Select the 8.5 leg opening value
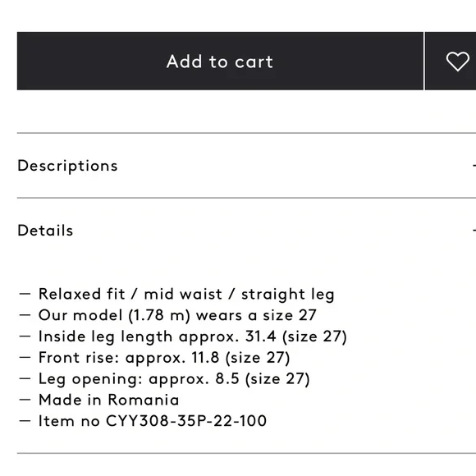476x476 pixels. [x=227, y=378]
